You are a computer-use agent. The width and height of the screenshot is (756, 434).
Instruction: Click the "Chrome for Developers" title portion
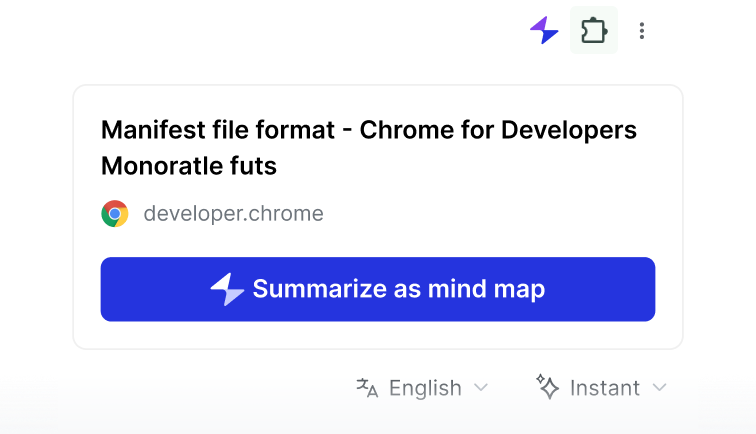[497, 130]
